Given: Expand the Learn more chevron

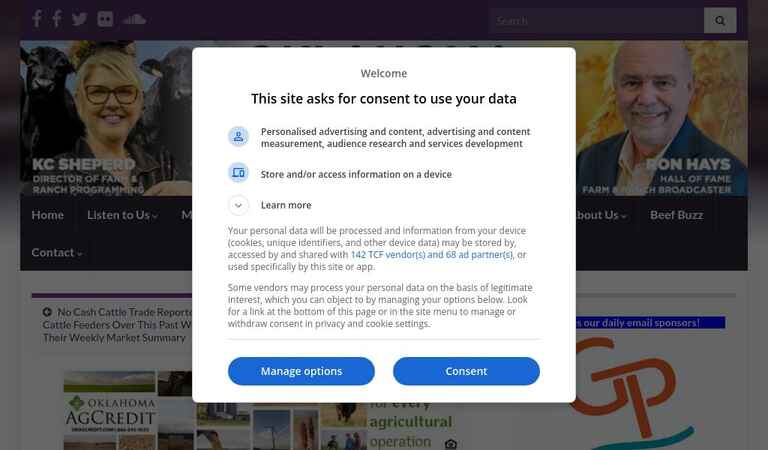Looking at the screenshot, I should [x=238, y=205].
